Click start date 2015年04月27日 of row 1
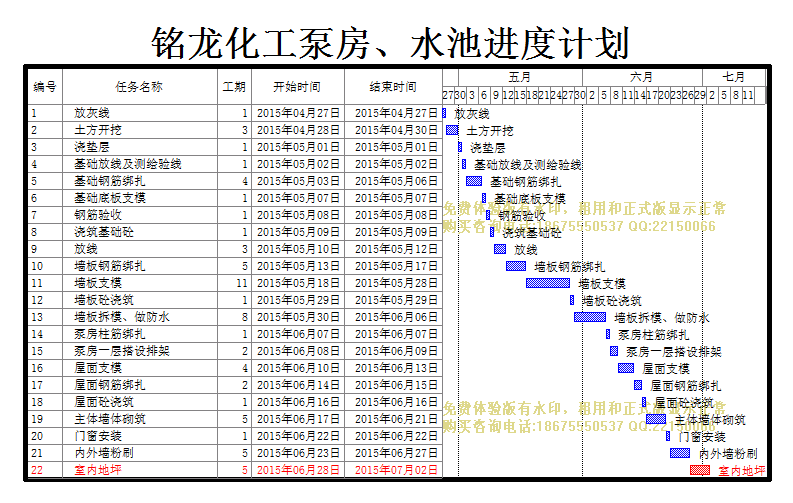This screenshot has width=793, height=503. 298,113
